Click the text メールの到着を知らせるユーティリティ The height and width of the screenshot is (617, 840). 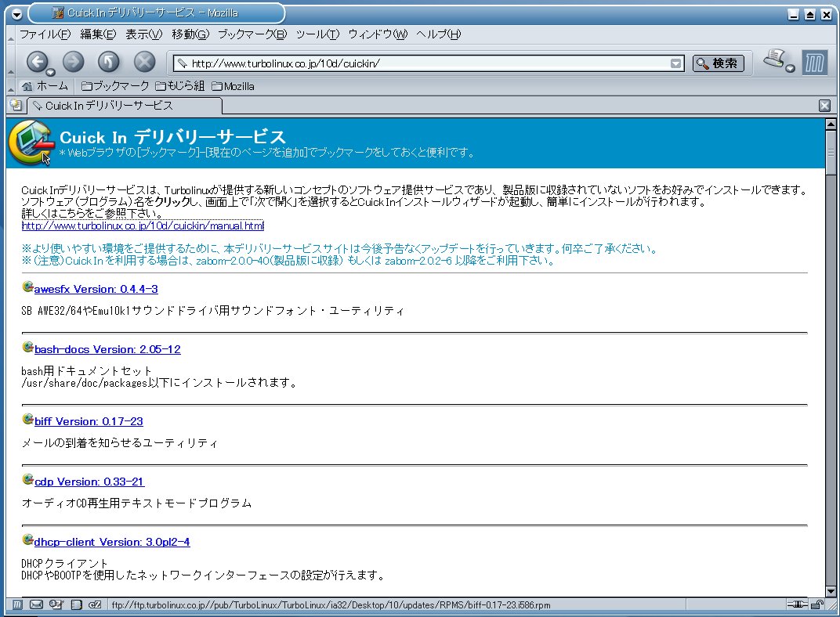coord(119,443)
